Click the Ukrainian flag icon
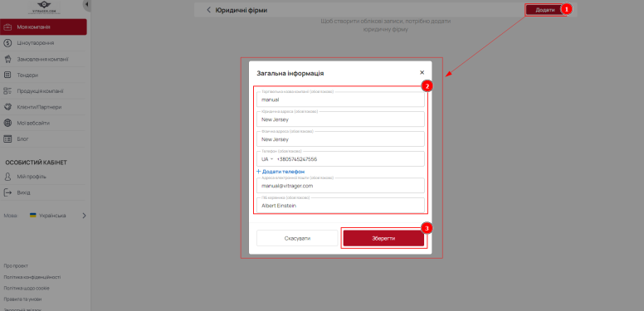This screenshot has height=311, width=644. pyautogui.click(x=33, y=216)
